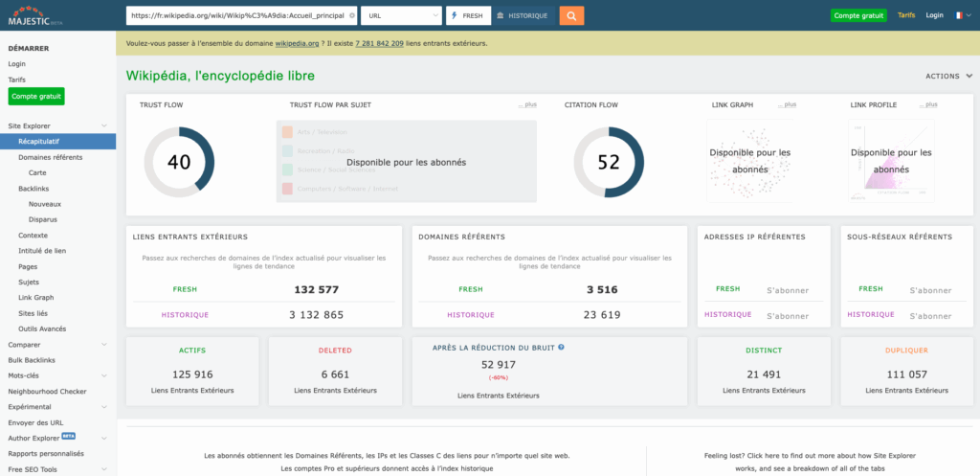Click the Citation Flow donut chart showing 52

(x=609, y=162)
